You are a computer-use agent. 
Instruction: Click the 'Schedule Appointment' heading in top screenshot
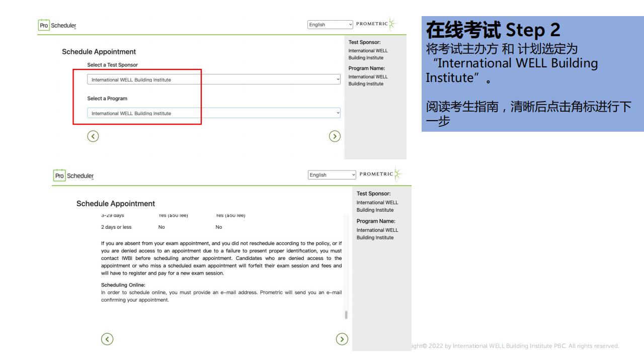click(99, 52)
